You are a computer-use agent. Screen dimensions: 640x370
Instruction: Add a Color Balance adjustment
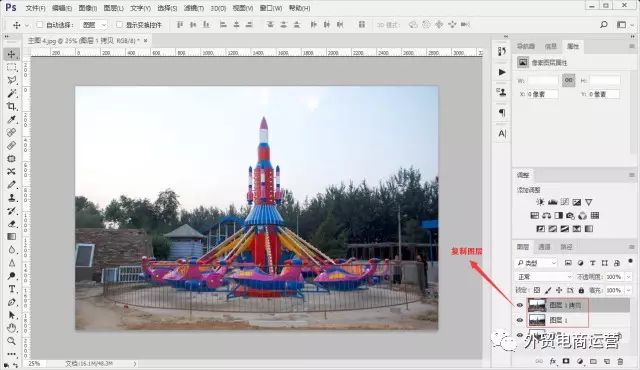pyautogui.click(x=547, y=215)
